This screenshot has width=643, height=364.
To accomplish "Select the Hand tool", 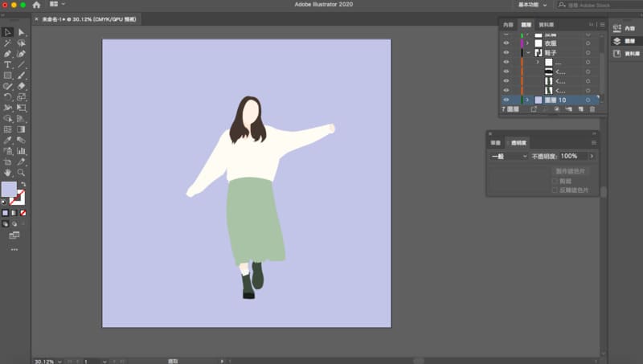I will [7, 173].
